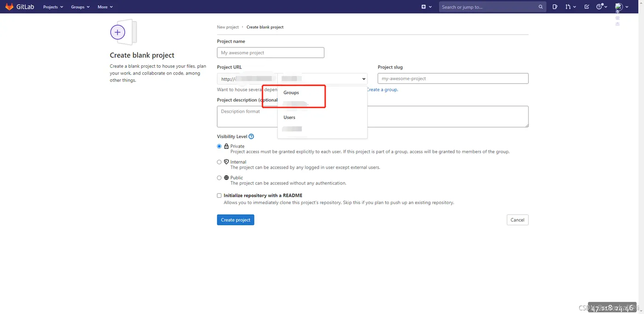Focus the Project name input field
Image resolution: width=644 pixels, height=314 pixels.
pyautogui.click(x=270, y=53)
